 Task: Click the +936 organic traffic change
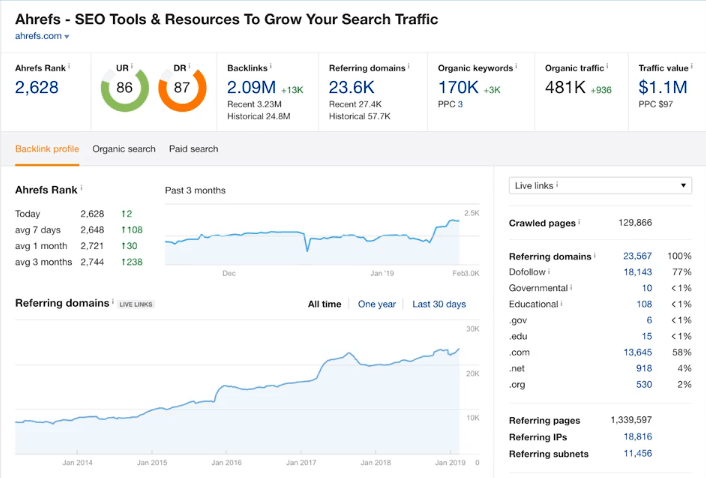pos(601,90)
